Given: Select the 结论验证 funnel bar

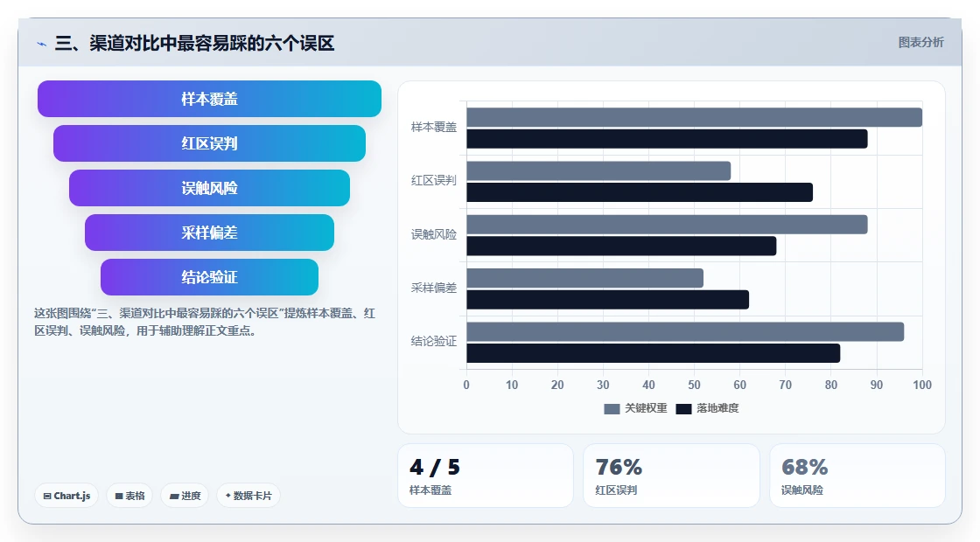Looking at the screenshot, I should click(x=209, y=277).
